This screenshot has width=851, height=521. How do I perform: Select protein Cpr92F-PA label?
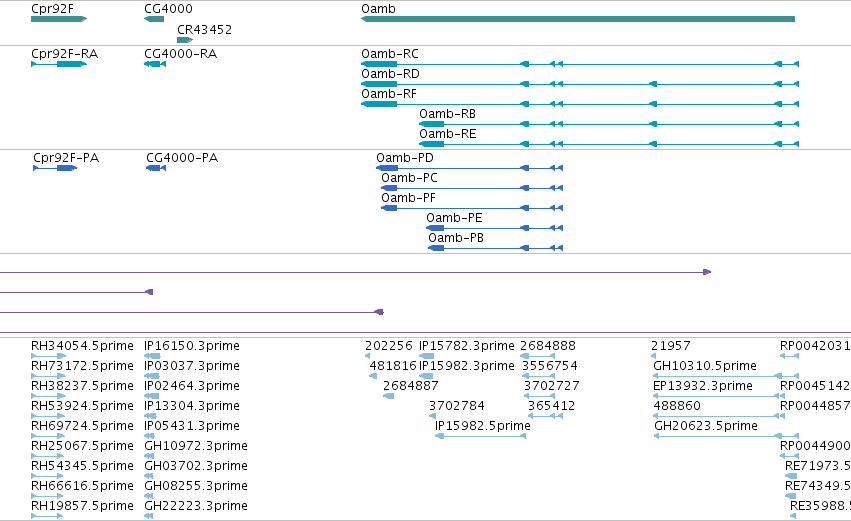[66, 158]
